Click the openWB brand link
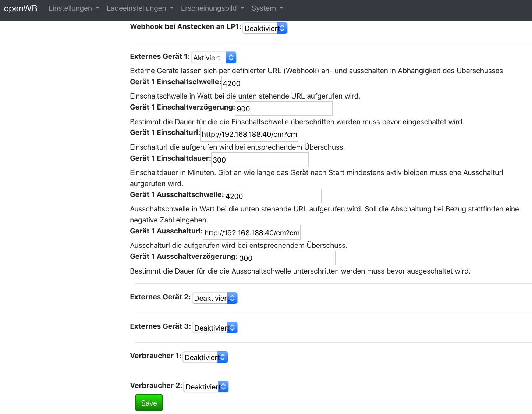The width and height of the screenshot is (532, 414). (x=21, y=8)
